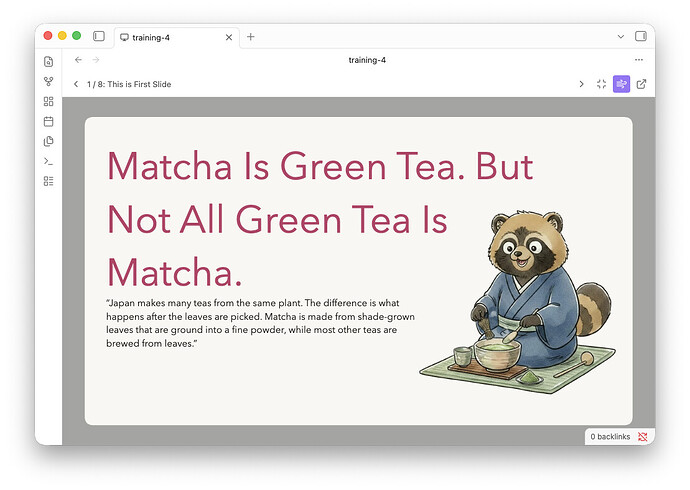690x490 pixels.
Task: Open slide in external window icon
Action: pyautogui.click(x=642, y=84)
